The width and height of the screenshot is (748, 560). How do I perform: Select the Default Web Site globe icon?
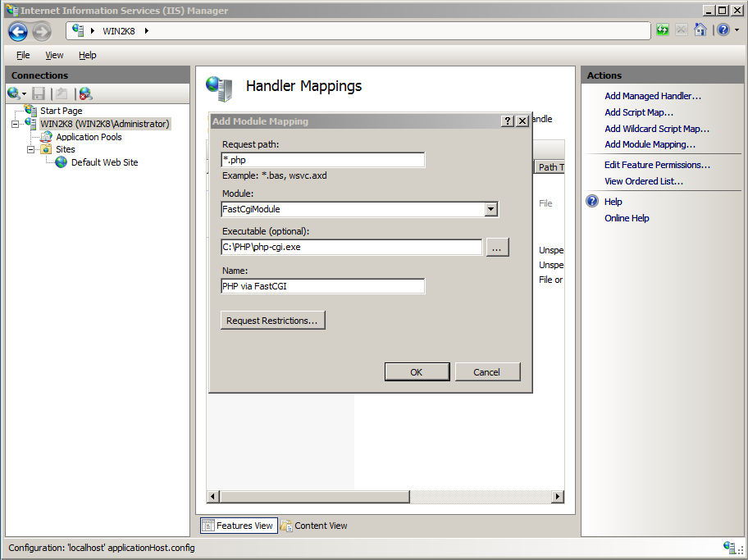pos(62,162)
